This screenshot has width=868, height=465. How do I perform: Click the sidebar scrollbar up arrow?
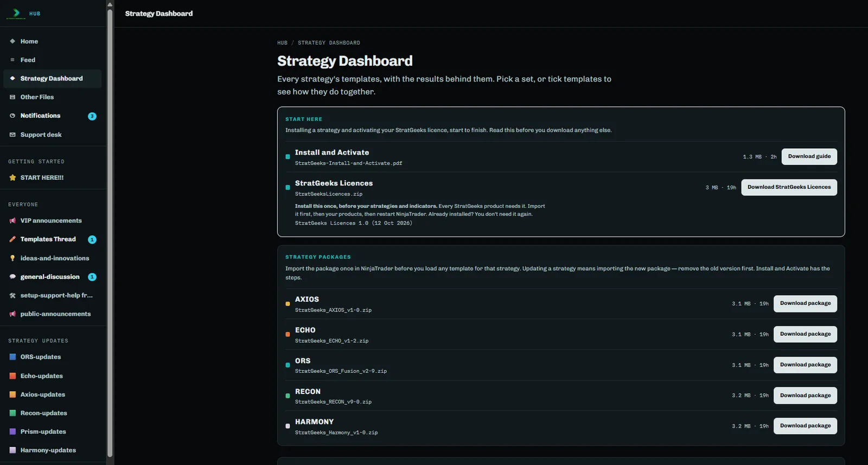click(110, 4)
